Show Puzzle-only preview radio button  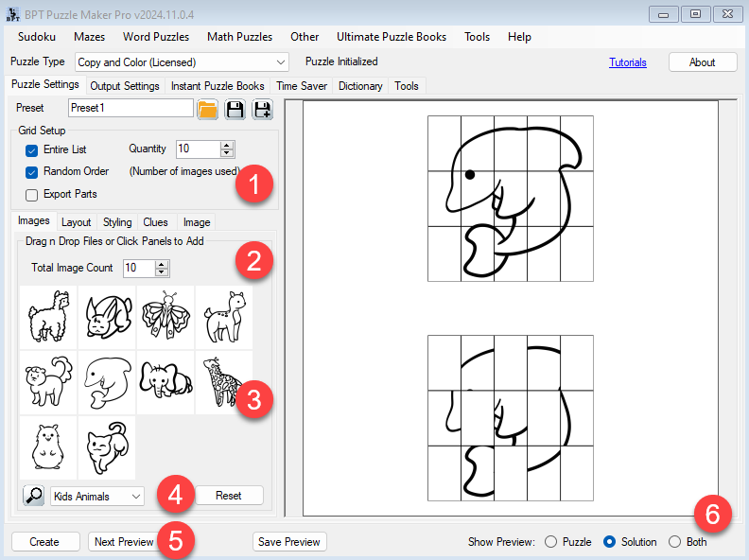click(550, 542)
